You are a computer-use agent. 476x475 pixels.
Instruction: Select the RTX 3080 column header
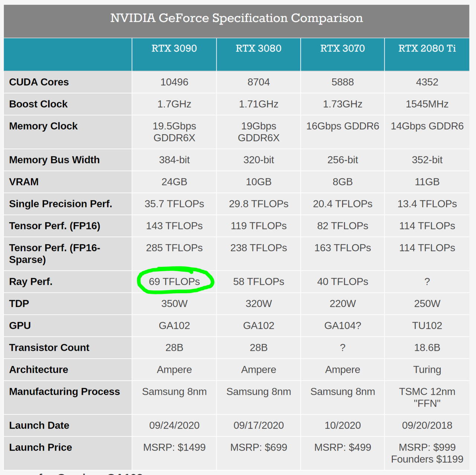tap(258, 49)
